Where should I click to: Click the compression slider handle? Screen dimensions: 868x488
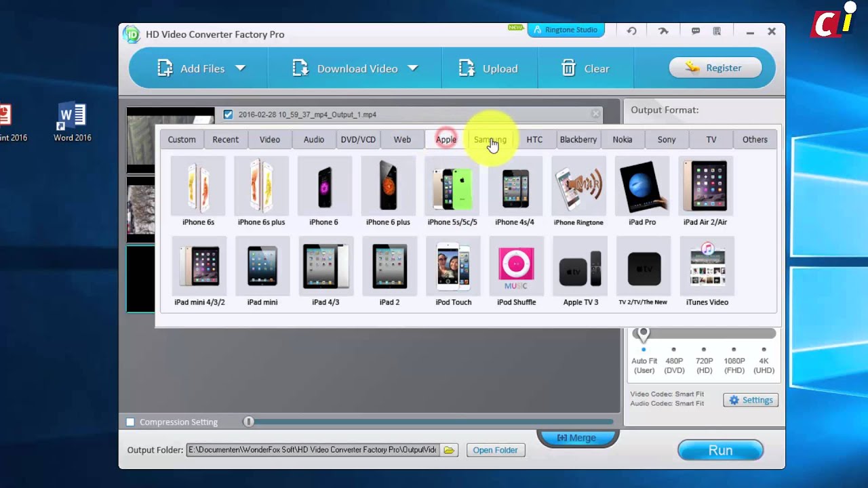249,422
